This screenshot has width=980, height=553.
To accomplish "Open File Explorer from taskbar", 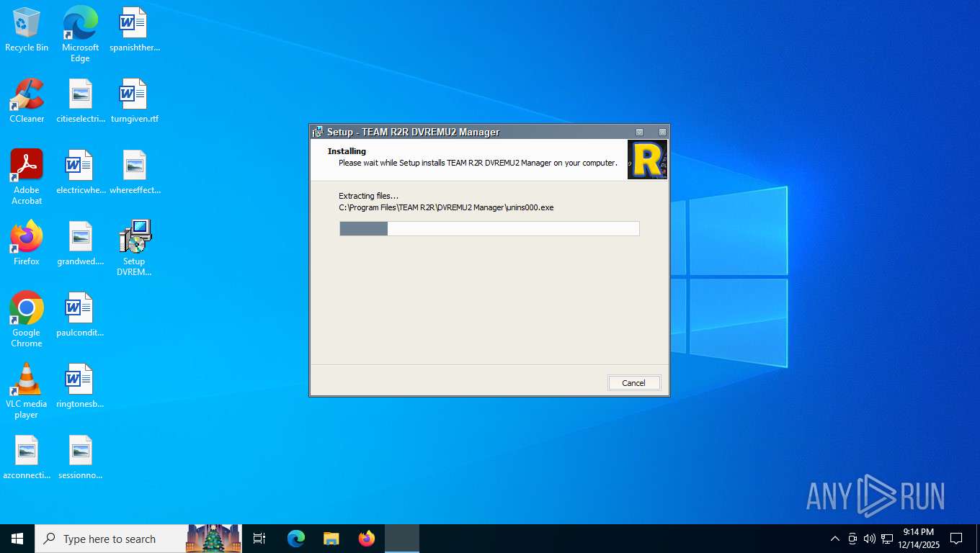I will click(331, 539).
